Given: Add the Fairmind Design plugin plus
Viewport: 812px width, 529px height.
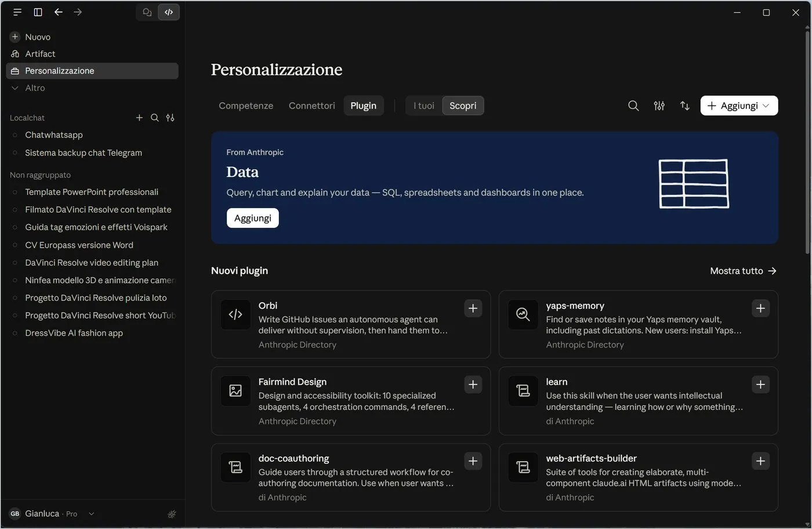Looking at the screenshot, I should pos(473,385).
